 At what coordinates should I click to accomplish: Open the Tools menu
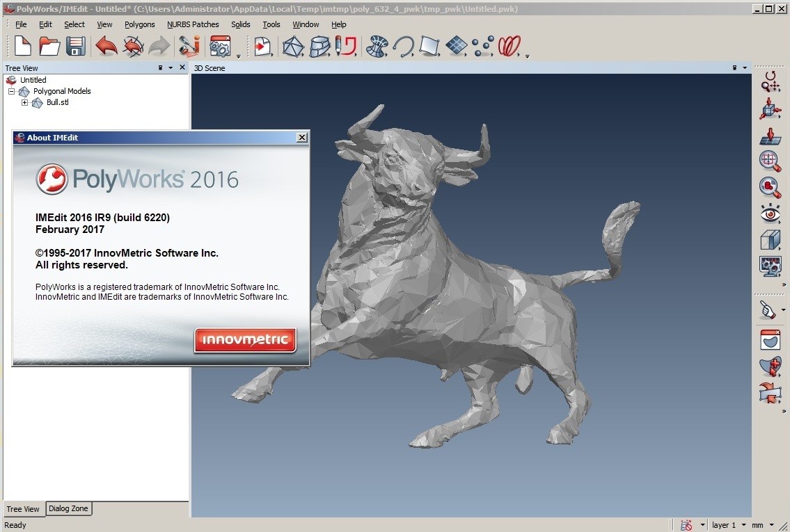(x=271, y=24)
